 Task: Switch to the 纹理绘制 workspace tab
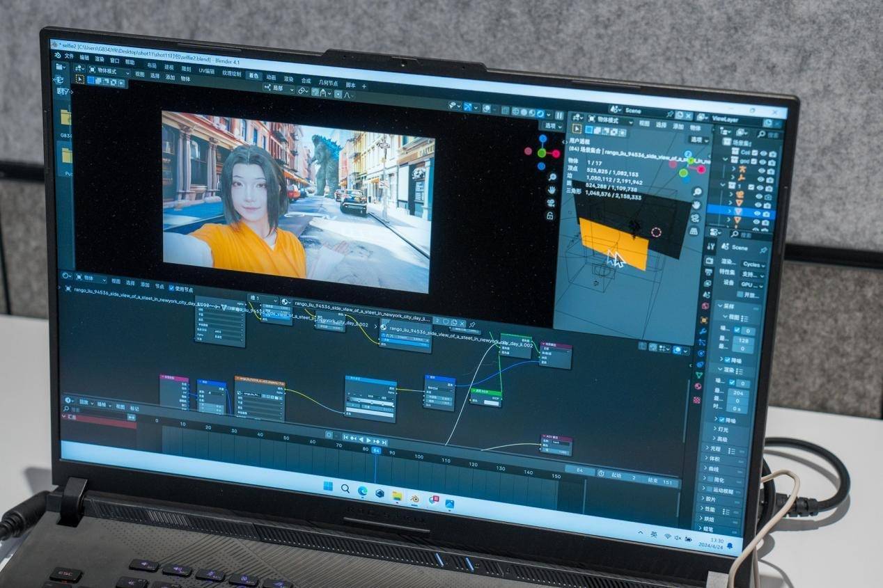coord(232,73)
